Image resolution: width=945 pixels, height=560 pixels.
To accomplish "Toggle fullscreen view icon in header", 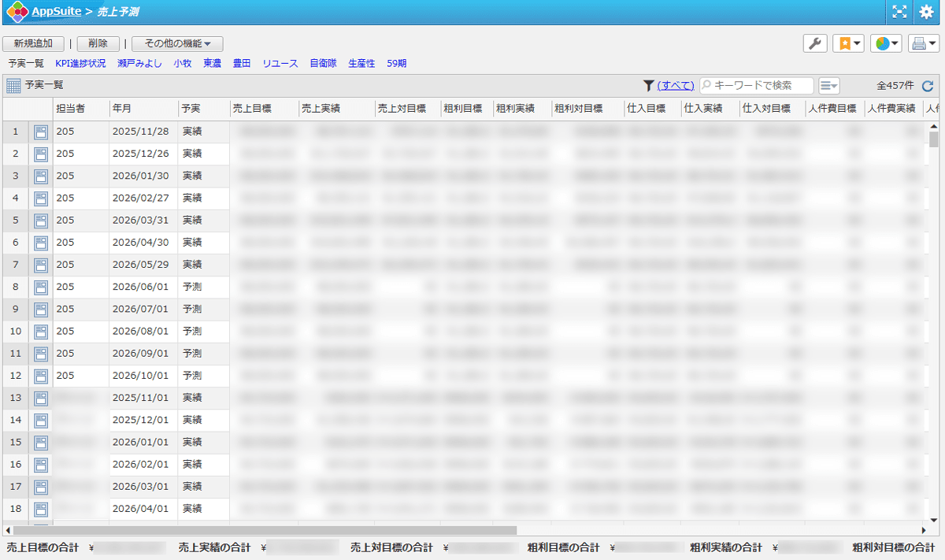I will (x=899, y=11).
